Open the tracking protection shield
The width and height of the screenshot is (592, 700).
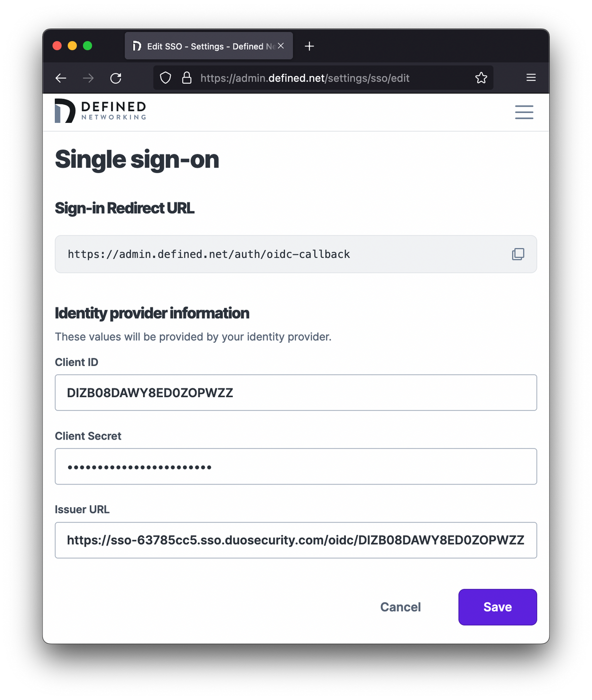coord(165,77)
